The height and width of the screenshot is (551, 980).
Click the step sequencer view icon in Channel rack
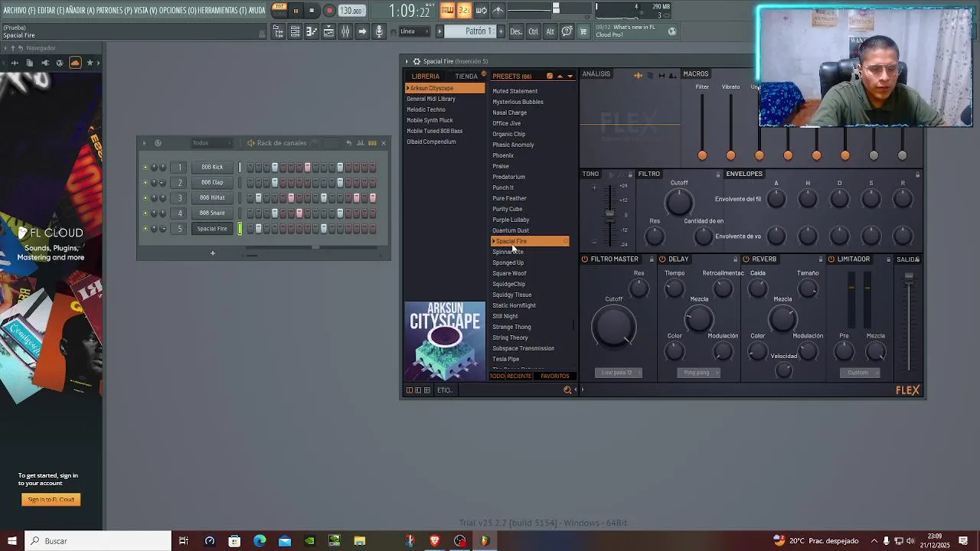click(x=372, y=143)
